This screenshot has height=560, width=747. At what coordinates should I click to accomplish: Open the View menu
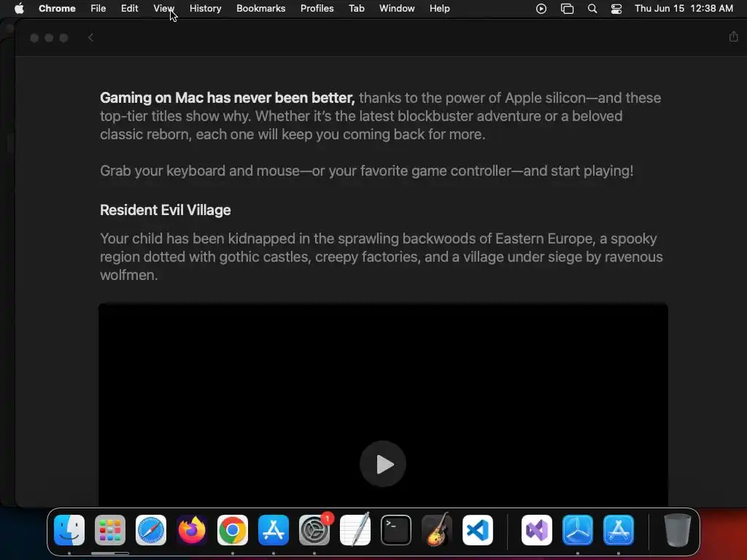163,8
